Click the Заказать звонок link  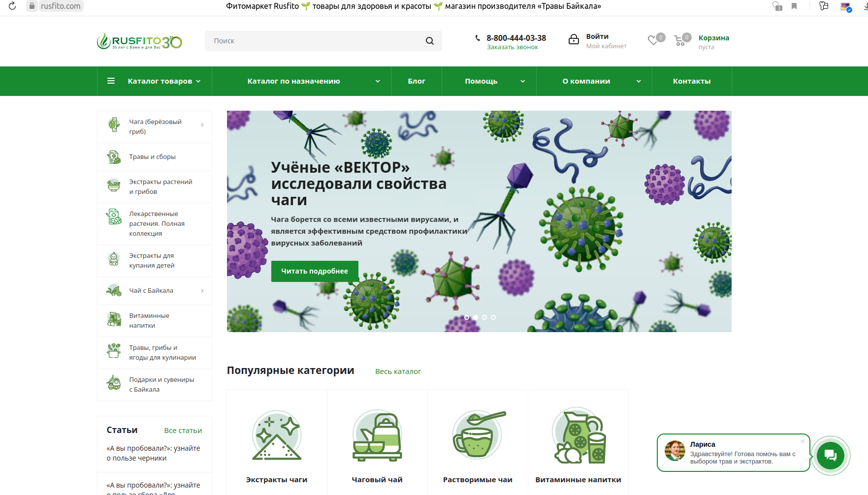[x=513, y=47]
